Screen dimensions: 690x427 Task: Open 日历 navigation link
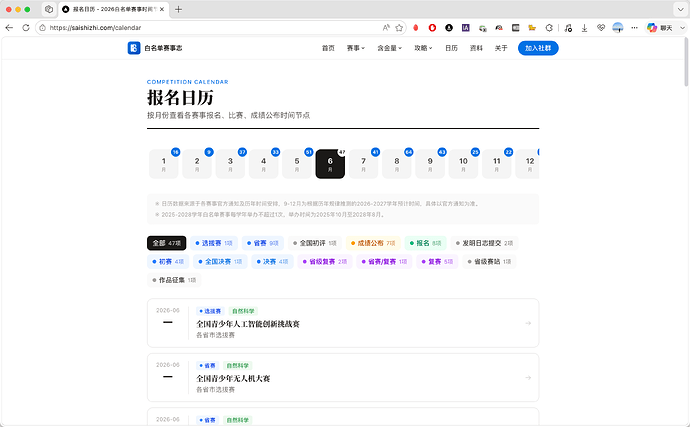(x=451, y=48)
